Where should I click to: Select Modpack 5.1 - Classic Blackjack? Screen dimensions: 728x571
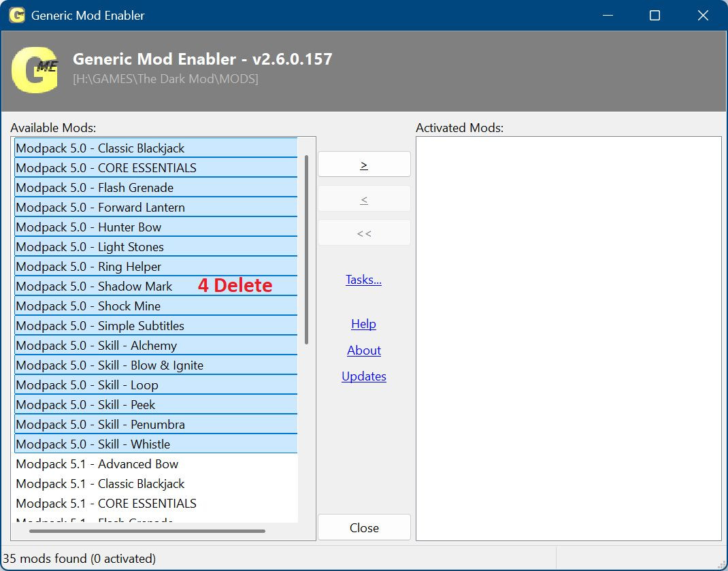pos(156,484)
